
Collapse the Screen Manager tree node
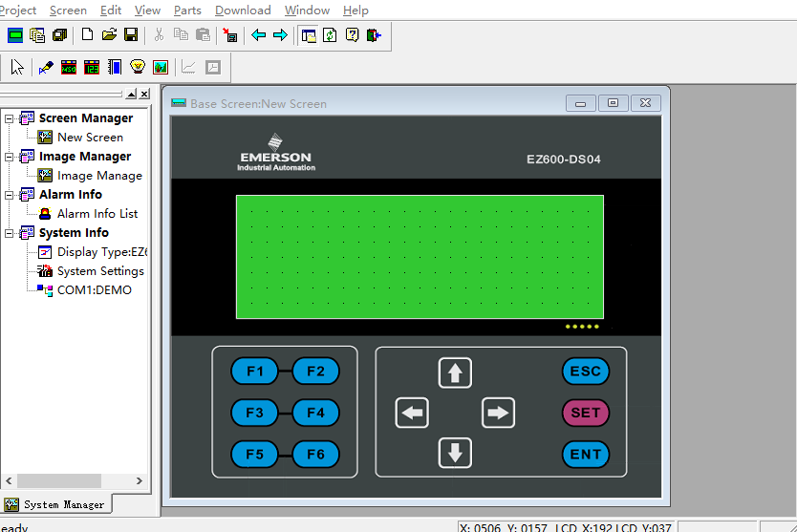click(10, 118)
